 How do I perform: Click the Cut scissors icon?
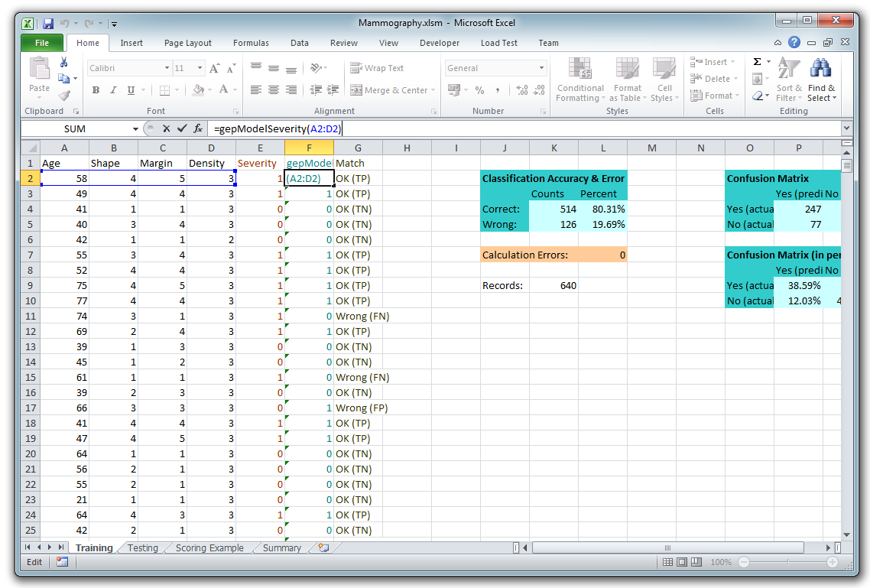tap(64, 63)
